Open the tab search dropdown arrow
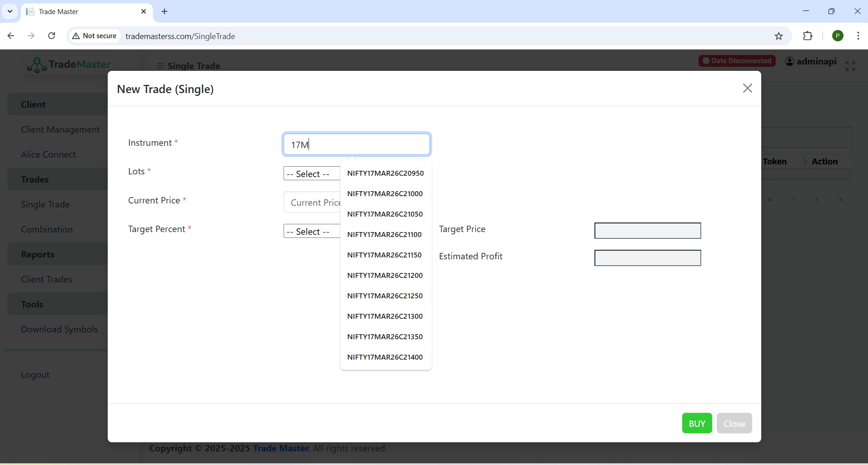Viewport: 868px width, 465px height. point(10,12)
